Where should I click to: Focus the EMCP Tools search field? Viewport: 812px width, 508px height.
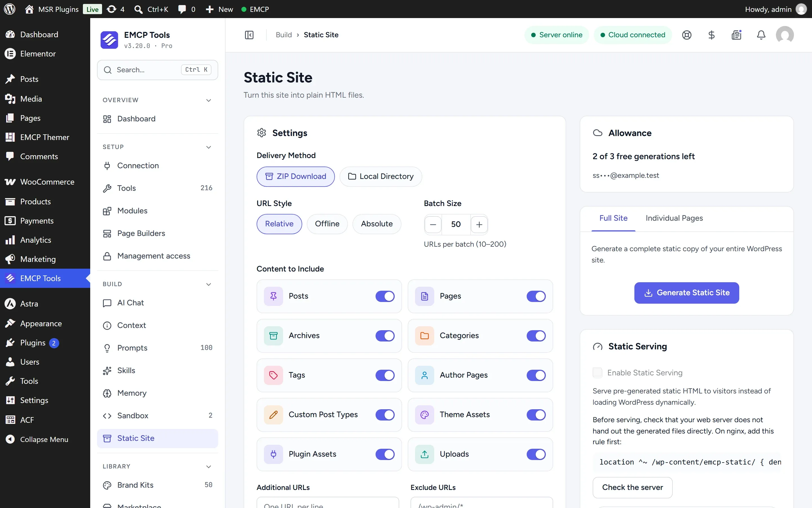tap(157, 70)
